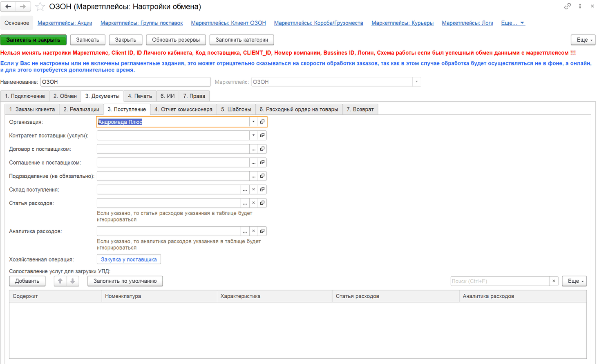The image size is (597, 364).
Task: Move row up in УПД services table
Action: [x=60, y=281]
